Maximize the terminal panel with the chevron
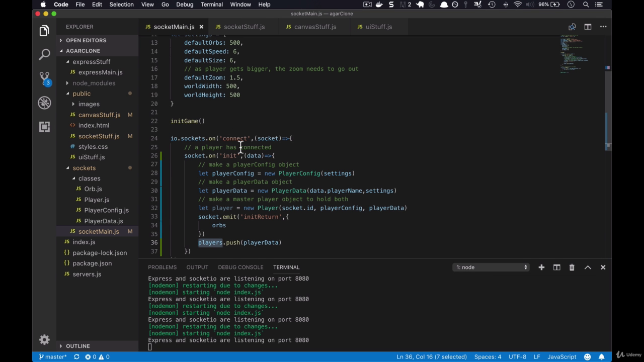The height and width of the screenshot is (362, 644). point(588,267)
